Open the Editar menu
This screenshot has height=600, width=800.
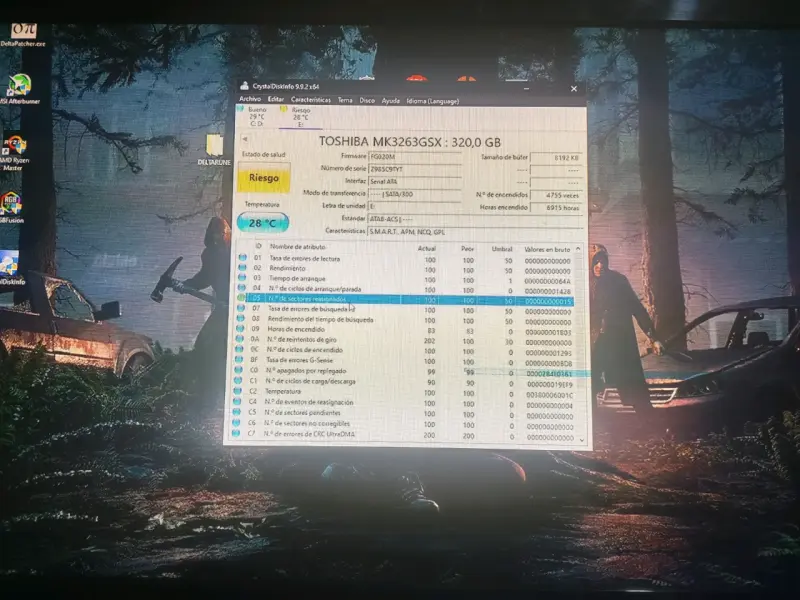click(x=276, y=99)
